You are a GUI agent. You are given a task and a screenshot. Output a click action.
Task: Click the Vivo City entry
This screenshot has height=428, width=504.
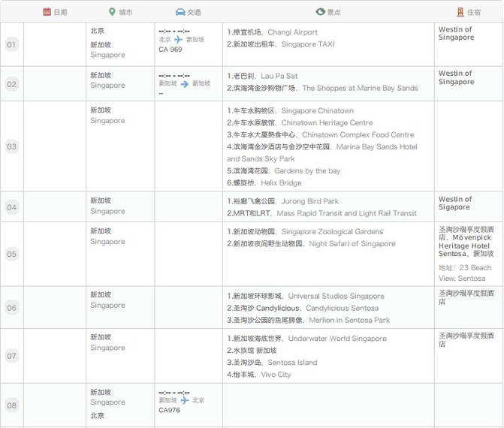click(x=259, y=375)
